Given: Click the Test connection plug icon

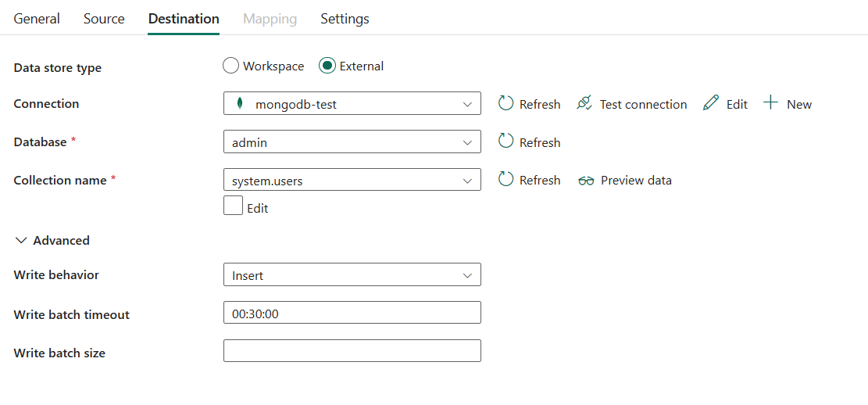Looking at the screenshot, I should pyautogui.click(x=584, y=104).
